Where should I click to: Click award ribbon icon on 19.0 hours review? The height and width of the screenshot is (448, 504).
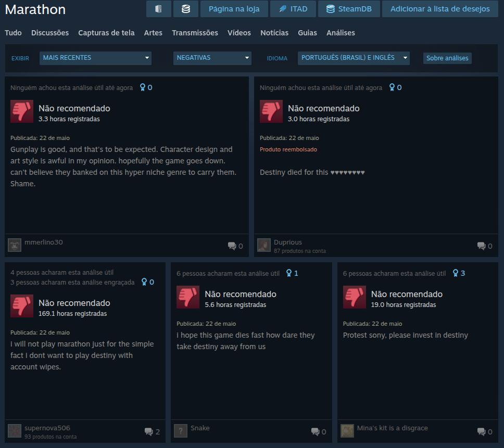pyautogui.click(x=456, y=273)
